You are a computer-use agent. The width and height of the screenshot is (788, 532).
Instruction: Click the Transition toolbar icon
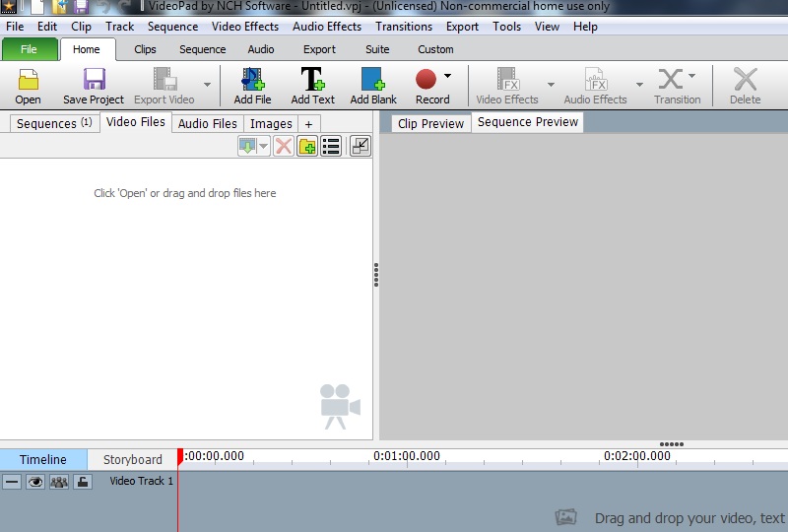671,79
